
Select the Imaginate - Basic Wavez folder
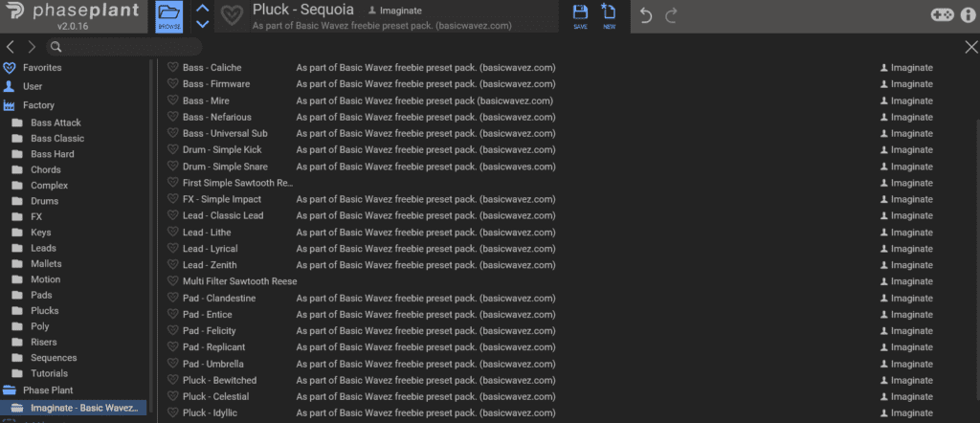tap(74, 408)
